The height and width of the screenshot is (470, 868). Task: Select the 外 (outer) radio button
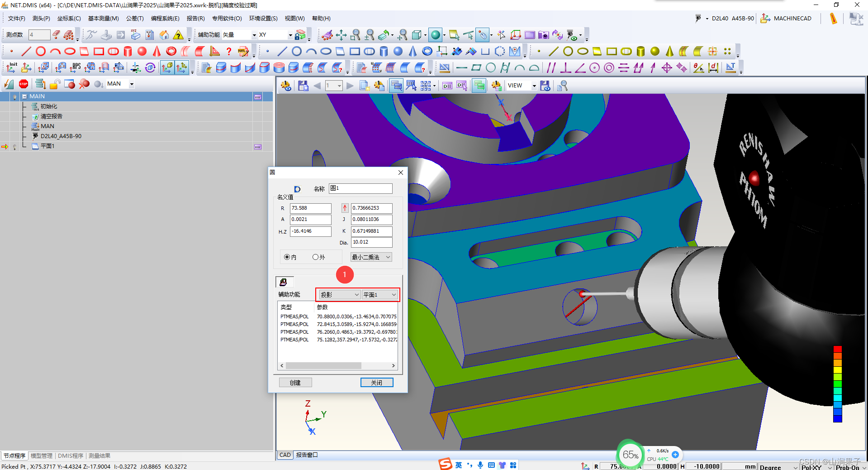(x=315, y=257)
